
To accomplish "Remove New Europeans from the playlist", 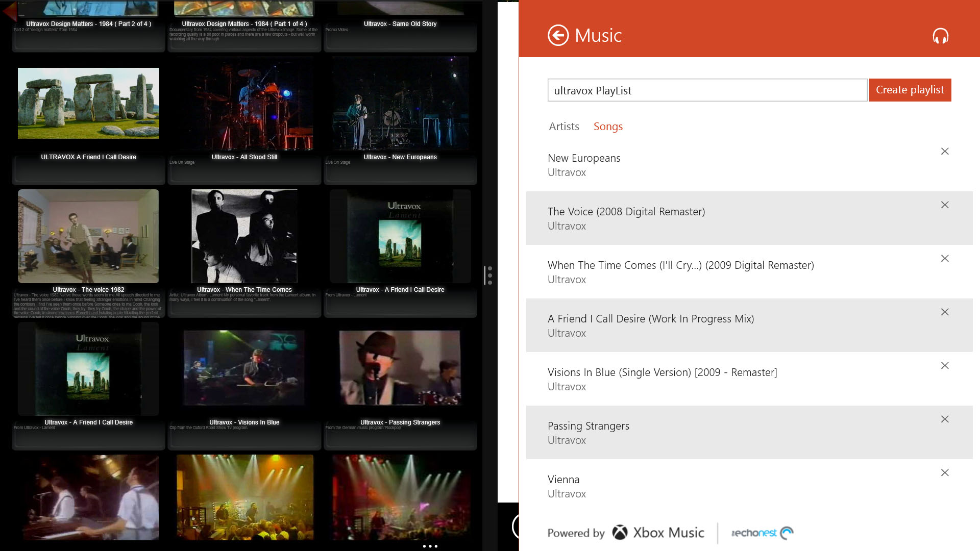I will point(945,152).
